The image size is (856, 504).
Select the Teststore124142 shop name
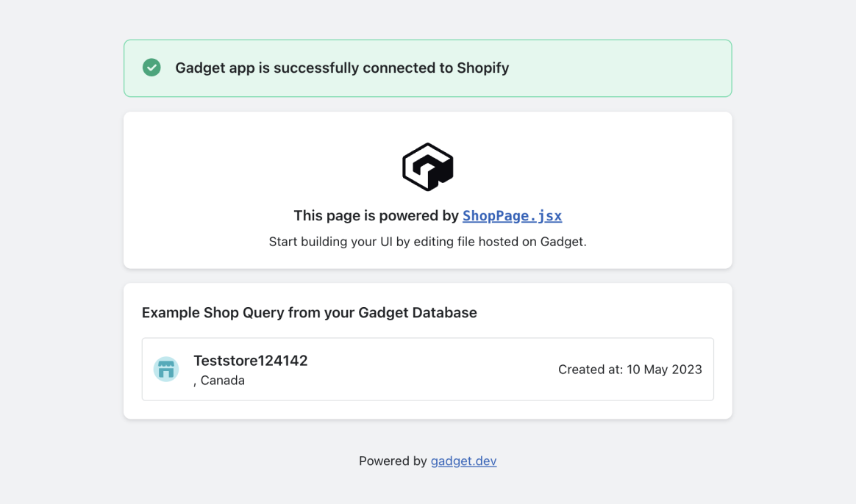click(251, 361)
